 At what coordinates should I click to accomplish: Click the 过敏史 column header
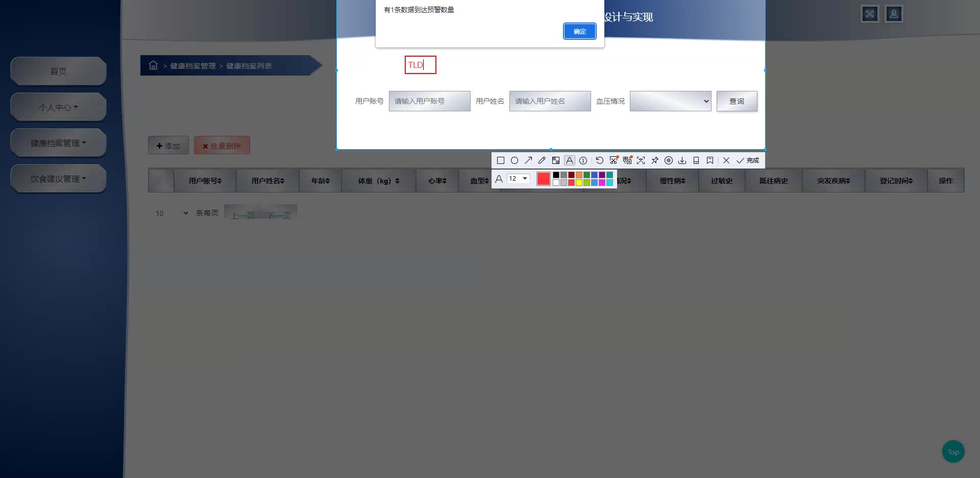722,181
